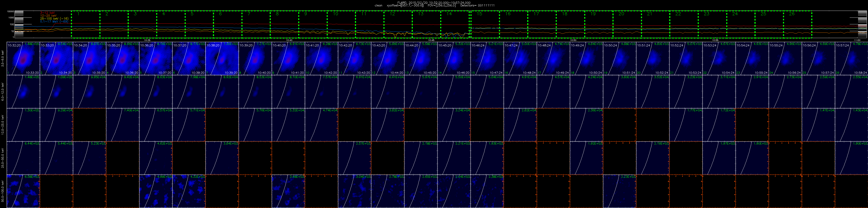Click the 'clean' algorithm label in header

[378, 5]
